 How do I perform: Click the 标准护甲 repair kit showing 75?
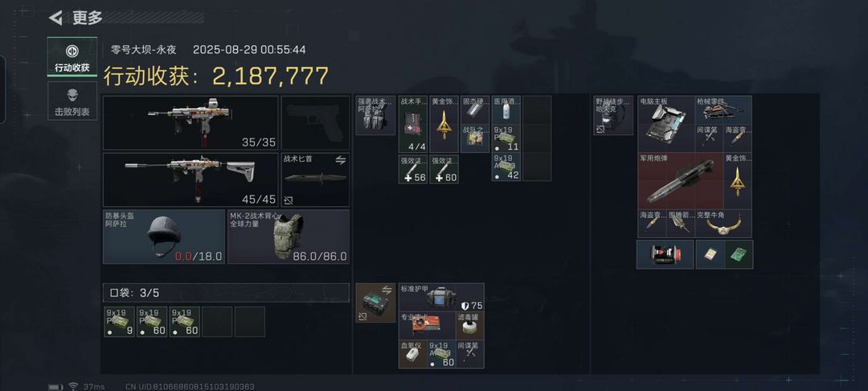(x=441, y=297)
